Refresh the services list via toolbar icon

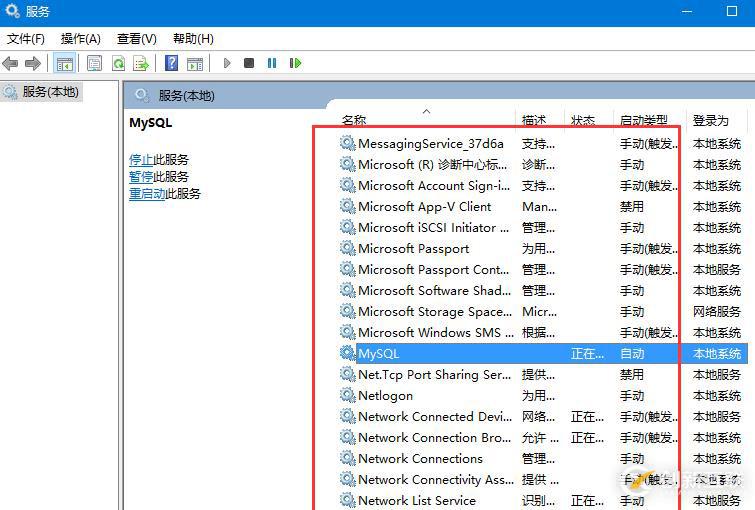click(x=118, y=63)
